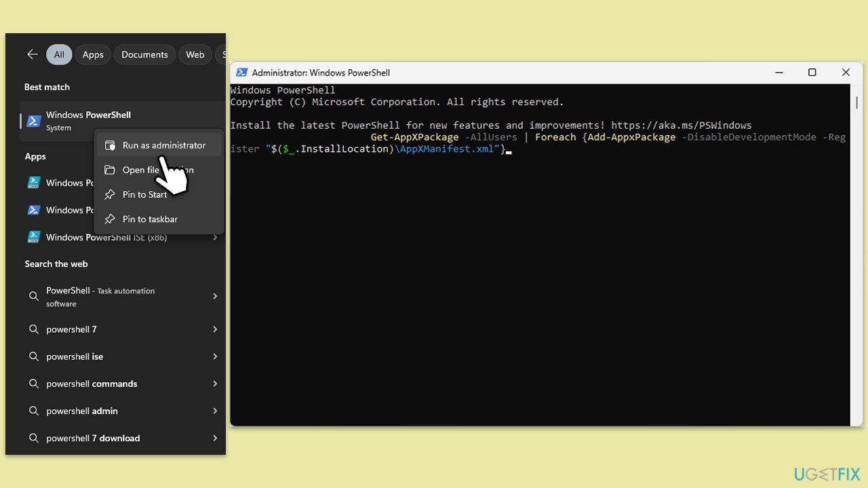This screenshot has width=868, height=488.
Task: Click search icon beside powershell 7
Action: click(34, 329)
